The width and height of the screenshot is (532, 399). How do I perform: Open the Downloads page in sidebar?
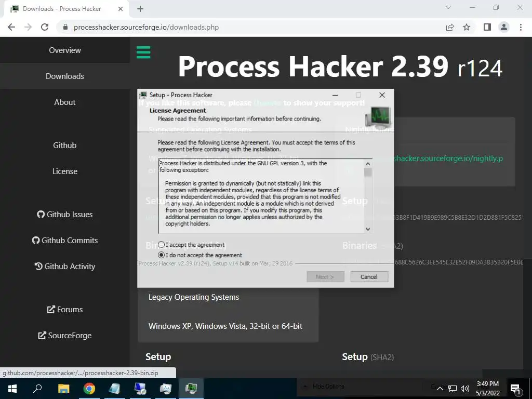[x=65, y=76]
